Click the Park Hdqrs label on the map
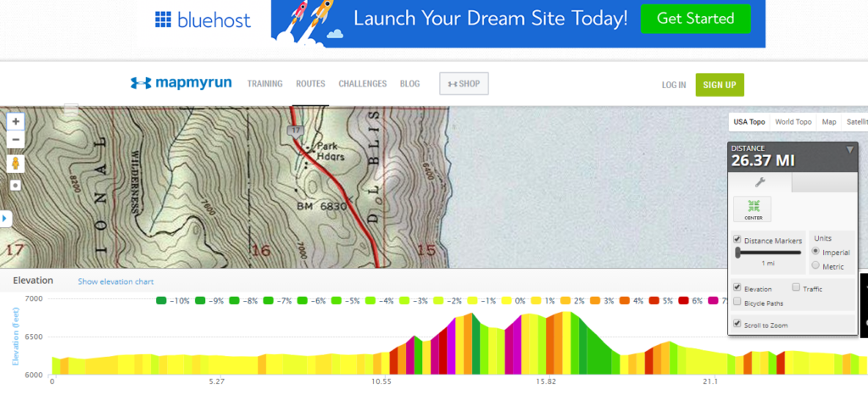The height and width of the screenshot is (395, 868). [x=331, y=152]
